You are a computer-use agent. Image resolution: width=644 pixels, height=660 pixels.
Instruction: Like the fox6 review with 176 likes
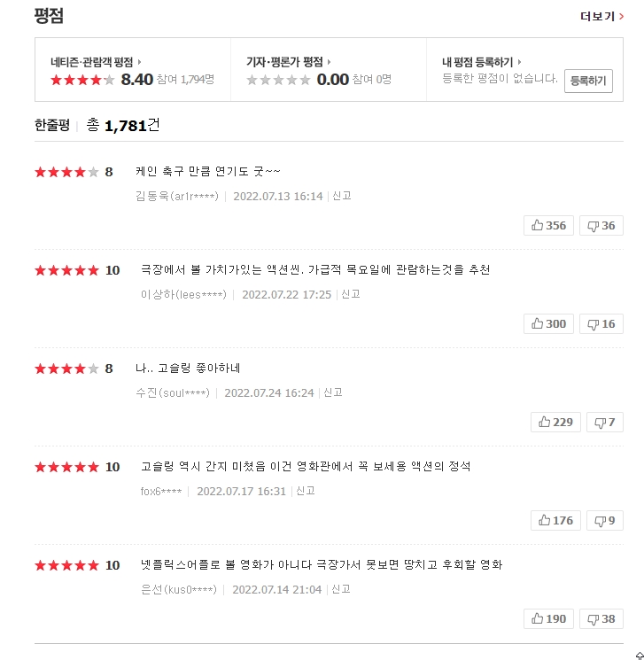click(x=555, y=521)
